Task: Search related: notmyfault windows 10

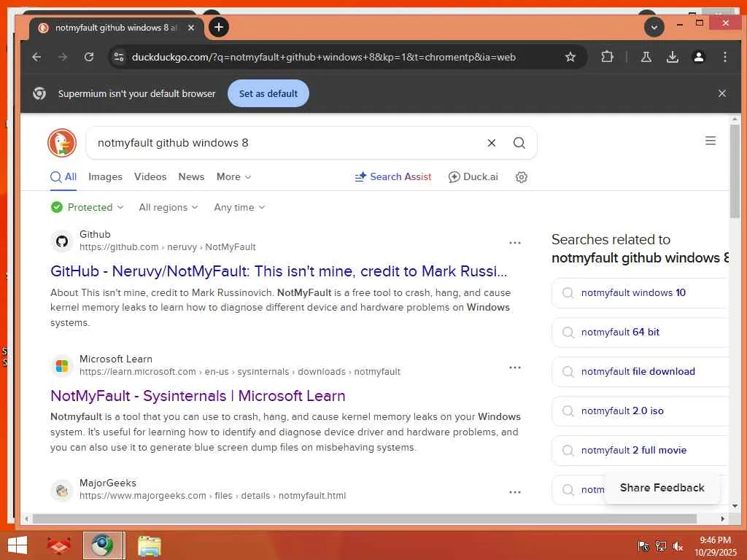Action: (640, 293)
